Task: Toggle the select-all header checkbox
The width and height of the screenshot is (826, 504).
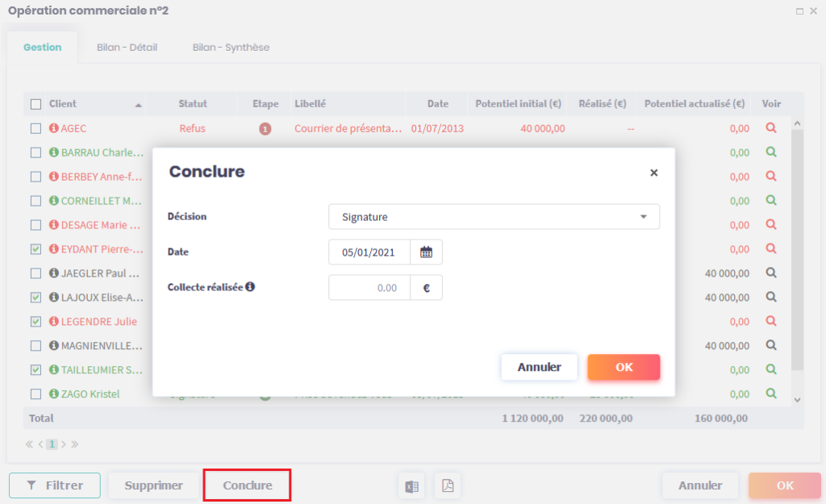Action: [35, 104]
